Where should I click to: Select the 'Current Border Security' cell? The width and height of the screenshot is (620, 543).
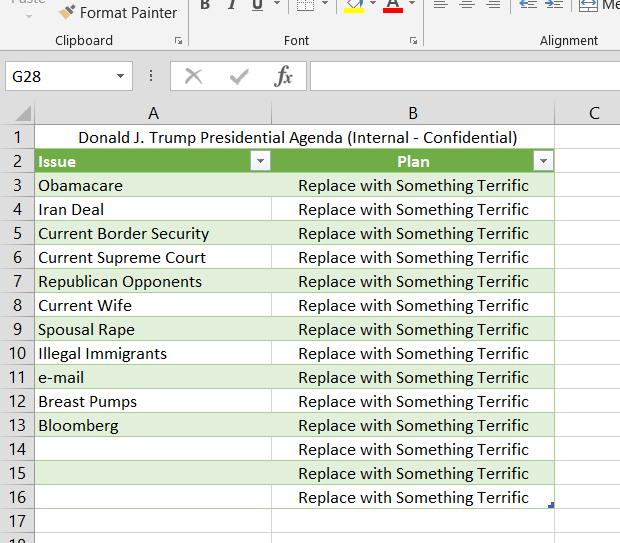pyautogui.click(x=153, y=233)
